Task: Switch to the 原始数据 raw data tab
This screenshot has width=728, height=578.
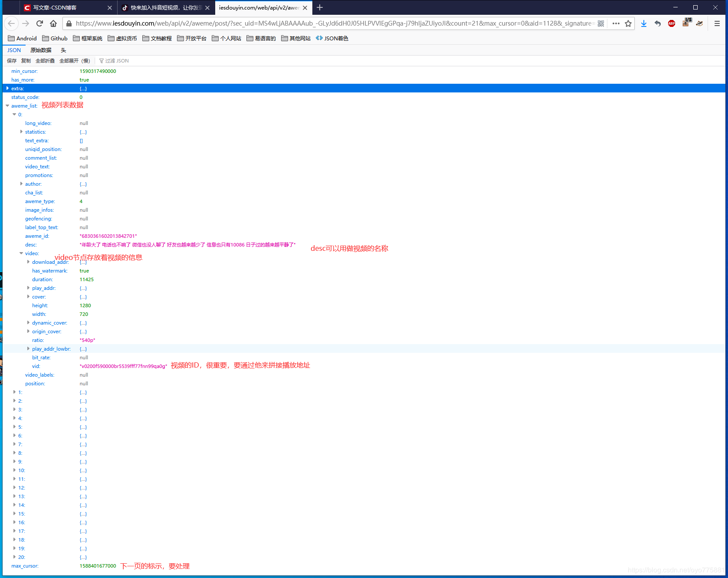Action: [x=41, y=50]
